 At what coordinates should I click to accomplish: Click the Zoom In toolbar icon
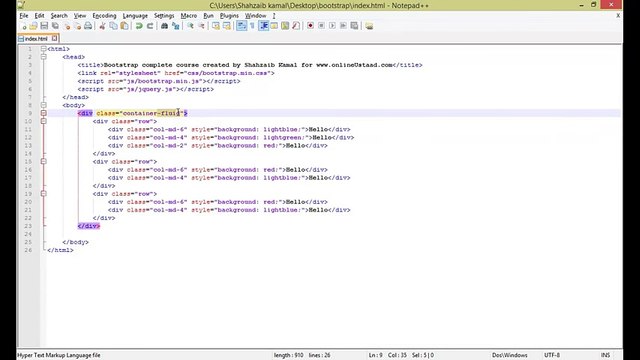[x=190, y=26]
